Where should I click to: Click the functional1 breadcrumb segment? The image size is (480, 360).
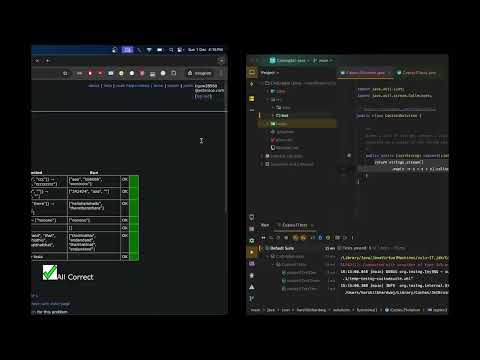(367, 310)
